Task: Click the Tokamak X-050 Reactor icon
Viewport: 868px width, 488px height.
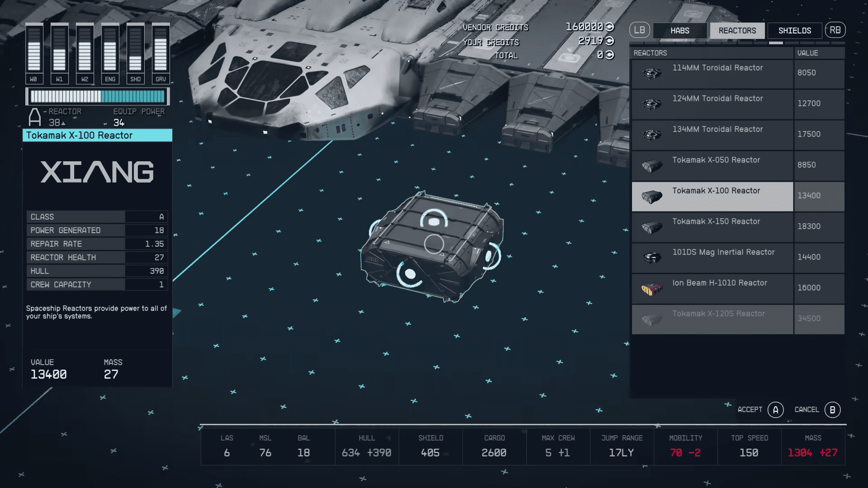Action: coord(651,164)
